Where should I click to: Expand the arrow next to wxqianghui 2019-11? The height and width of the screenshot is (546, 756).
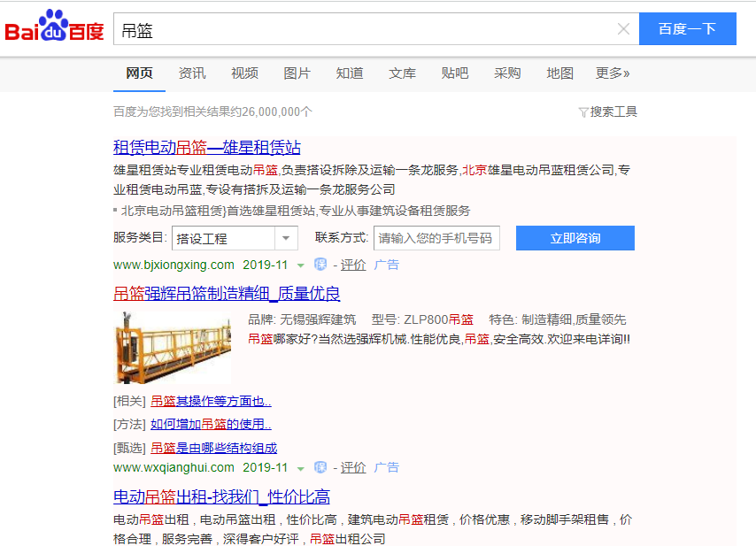pyautogui.click(x=300, y=468)
